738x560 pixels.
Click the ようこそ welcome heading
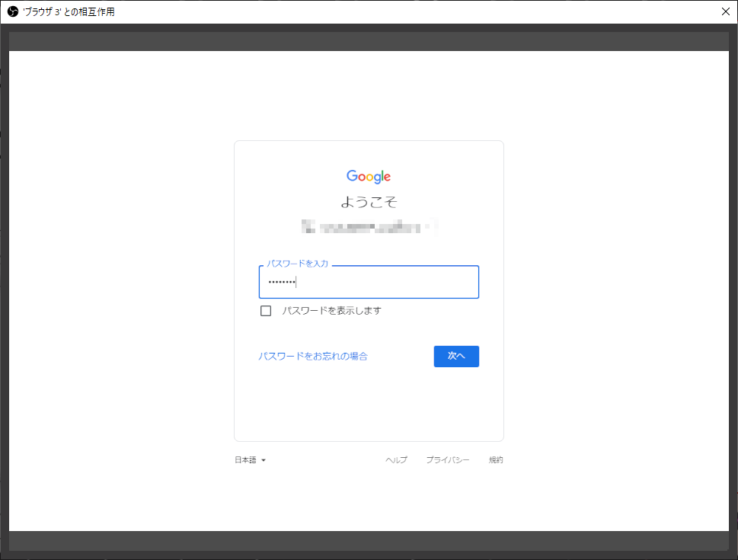(369, 201)
